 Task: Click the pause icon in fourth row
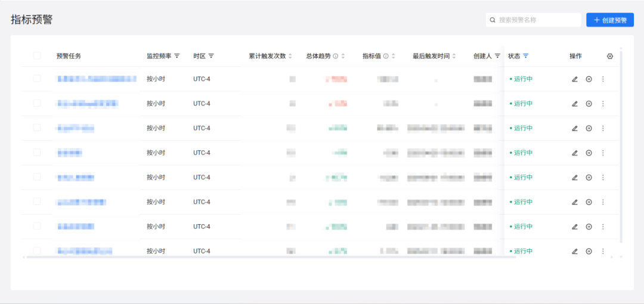pyautogui.click(x=589, y=153)
